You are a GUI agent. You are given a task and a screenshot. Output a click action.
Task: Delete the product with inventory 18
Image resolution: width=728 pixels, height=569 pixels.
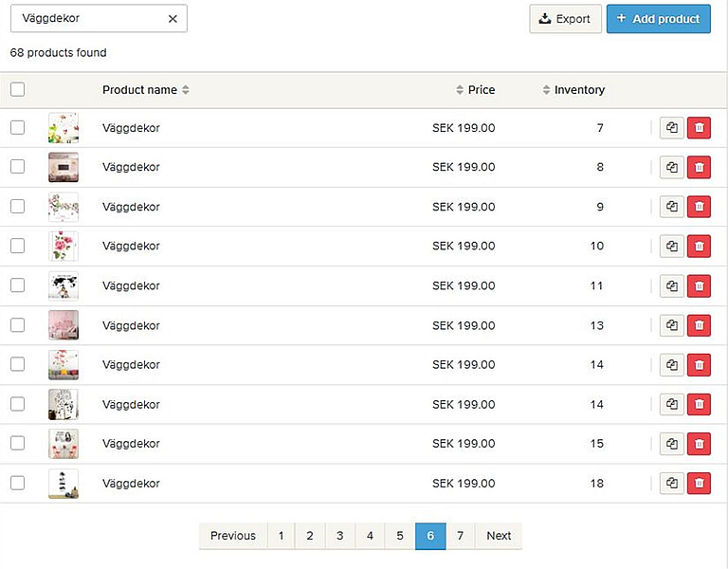[699, 484]
